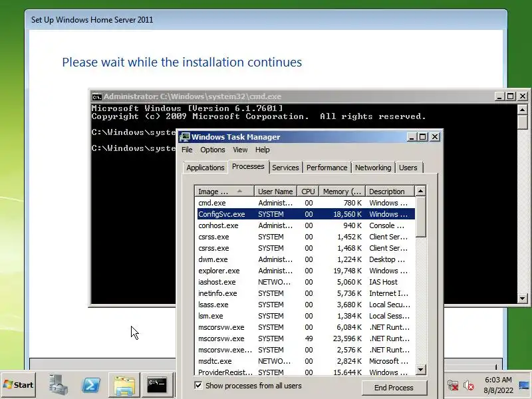Switch to cmd.exe taskbar button
Image resolution: width=532 pixels, height=399 pixels.
click(157, 385)
